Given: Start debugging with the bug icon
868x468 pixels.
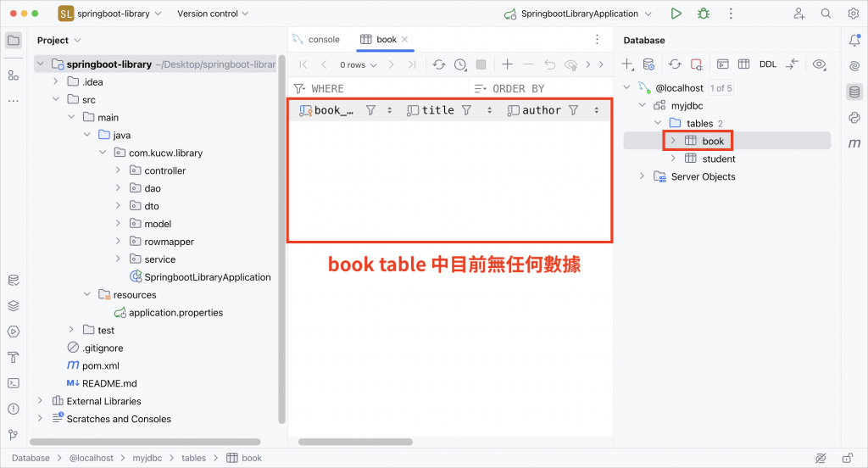Looking at the screenshot, I should [x=704, y=14].
